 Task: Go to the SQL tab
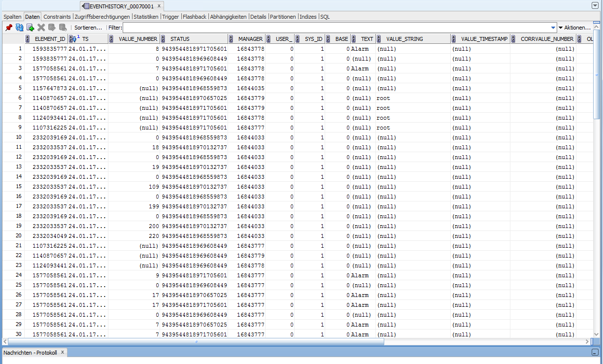325,17
